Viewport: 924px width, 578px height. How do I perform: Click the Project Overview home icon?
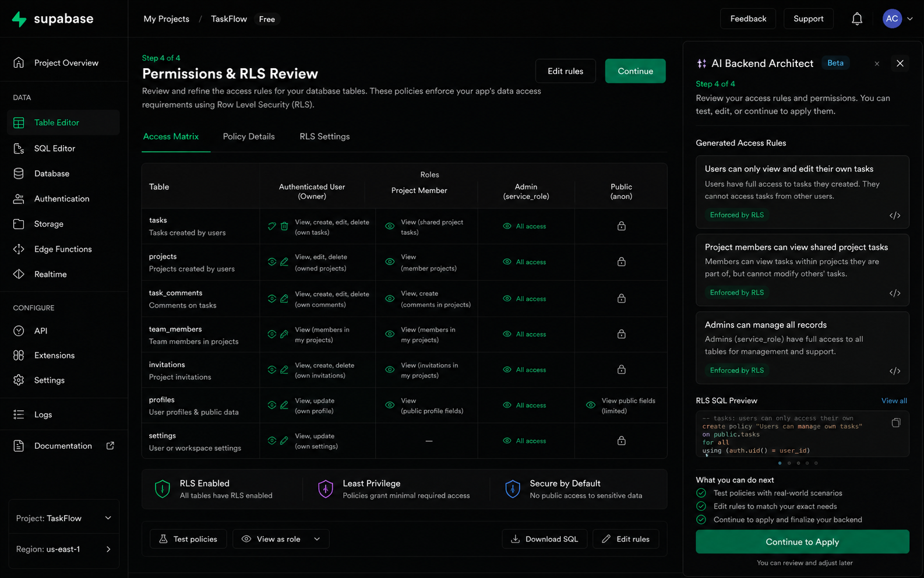19,62
